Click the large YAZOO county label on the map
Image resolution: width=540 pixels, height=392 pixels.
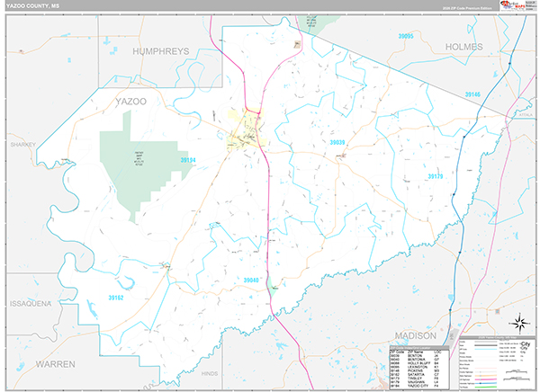pyautogui.click(x=130, y=102)
